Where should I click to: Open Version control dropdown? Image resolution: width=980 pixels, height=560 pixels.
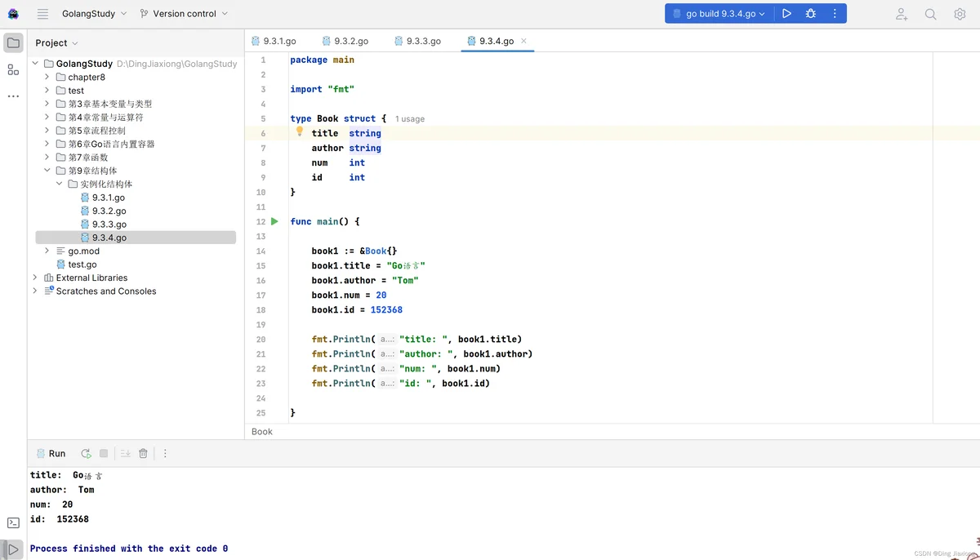click(185, 14)
